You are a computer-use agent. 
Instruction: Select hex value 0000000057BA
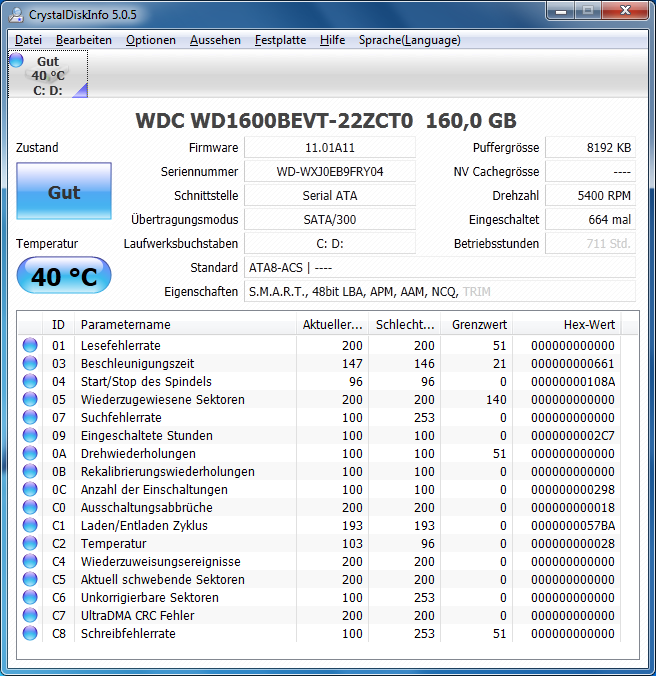pos(573,526)
